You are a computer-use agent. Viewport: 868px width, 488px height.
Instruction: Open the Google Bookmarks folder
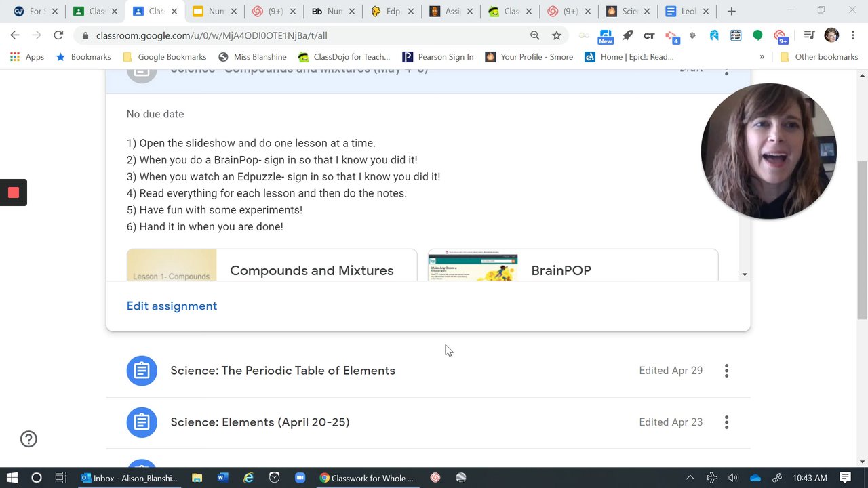pyautogui.click(x=165, y=57)
